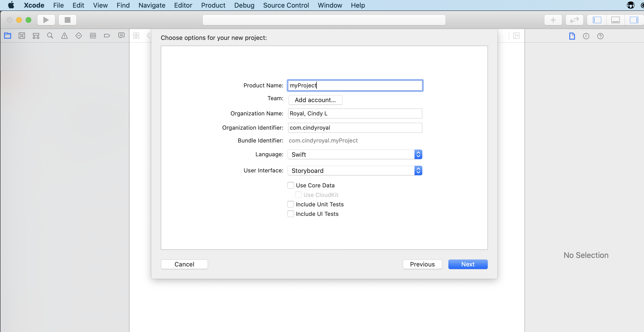Open User Interface dropdown showing Storyboard
The height and width of the screenshot is (332, 644).
tap(355, 171)
